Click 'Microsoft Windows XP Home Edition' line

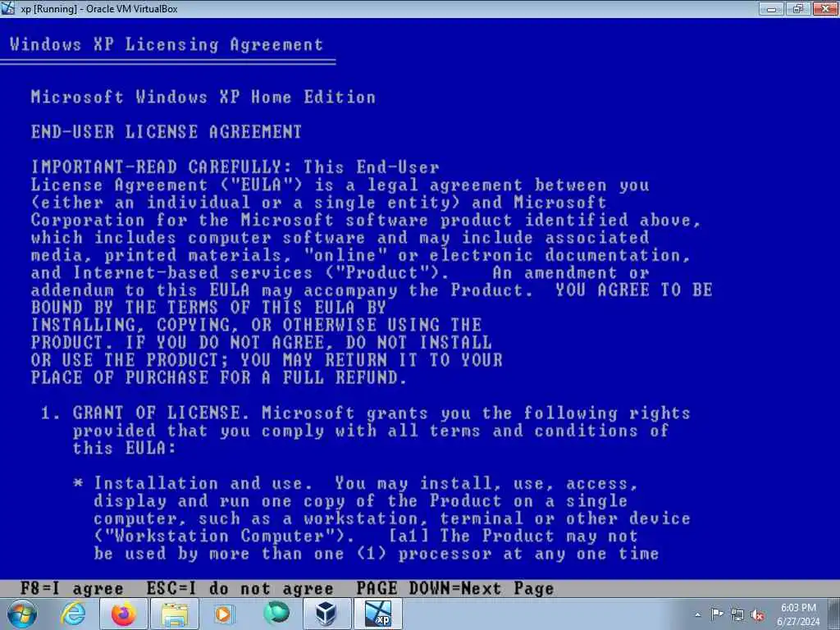point(203,97)
